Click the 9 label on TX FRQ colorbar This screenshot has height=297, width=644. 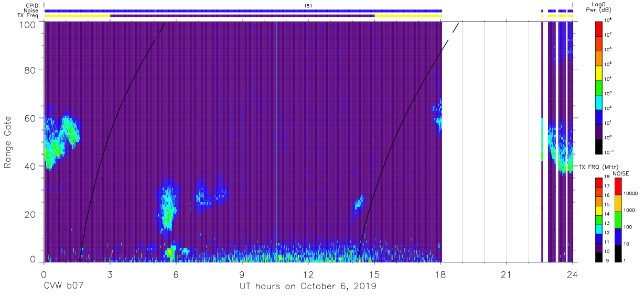coord(607,261)
